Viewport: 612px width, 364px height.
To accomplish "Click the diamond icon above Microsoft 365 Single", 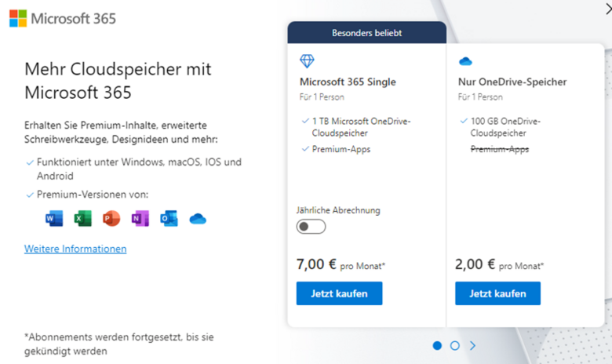I will click(307, 61).
